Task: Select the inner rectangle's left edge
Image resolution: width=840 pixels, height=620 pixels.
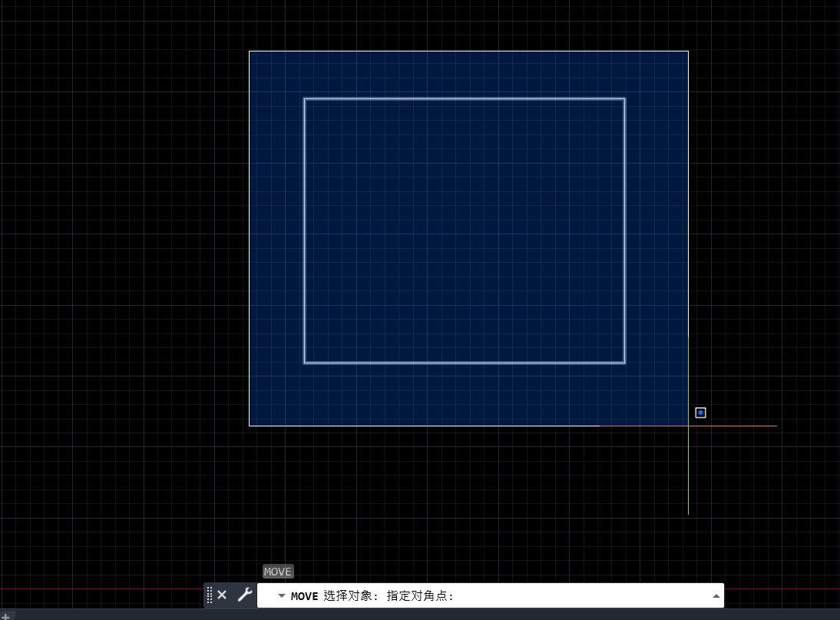Action: [x=305, y=230]
